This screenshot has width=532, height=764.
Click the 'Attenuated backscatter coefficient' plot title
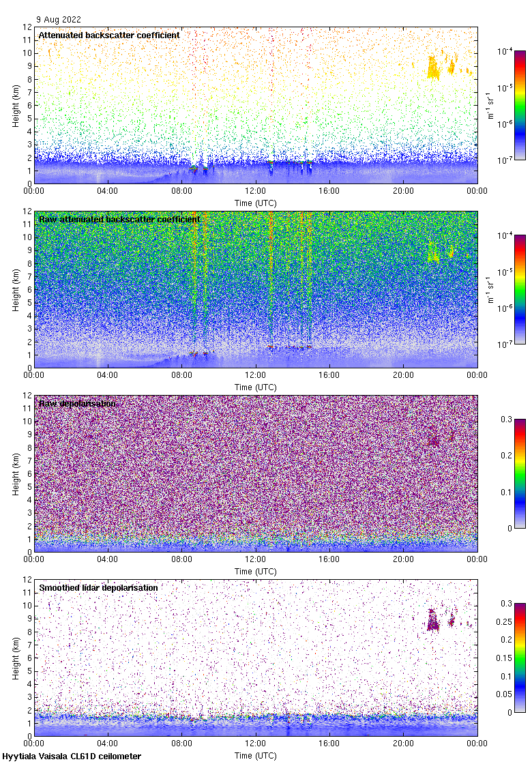coord(109,35)
